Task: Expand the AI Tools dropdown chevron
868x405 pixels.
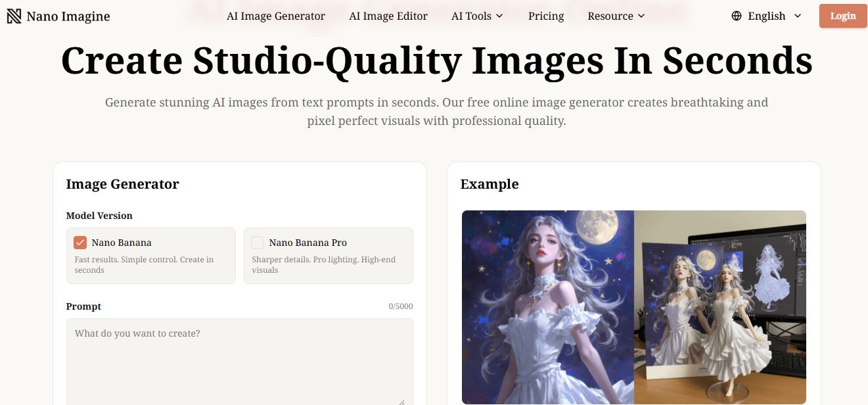Action: (499, 16)
